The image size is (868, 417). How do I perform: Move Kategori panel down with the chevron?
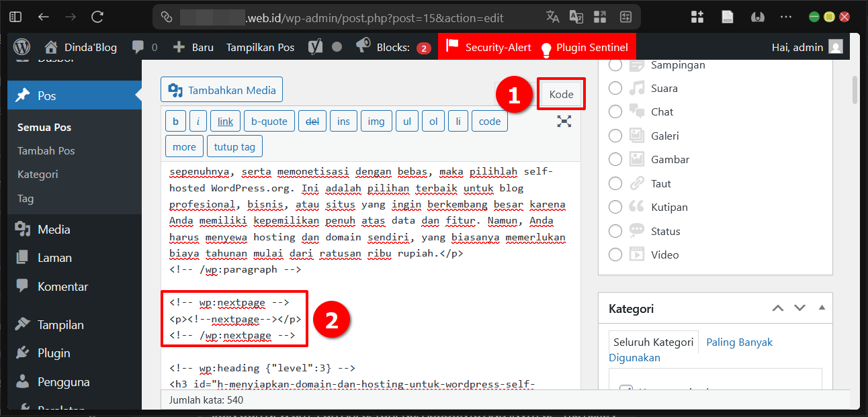click(x=799, y=308)
